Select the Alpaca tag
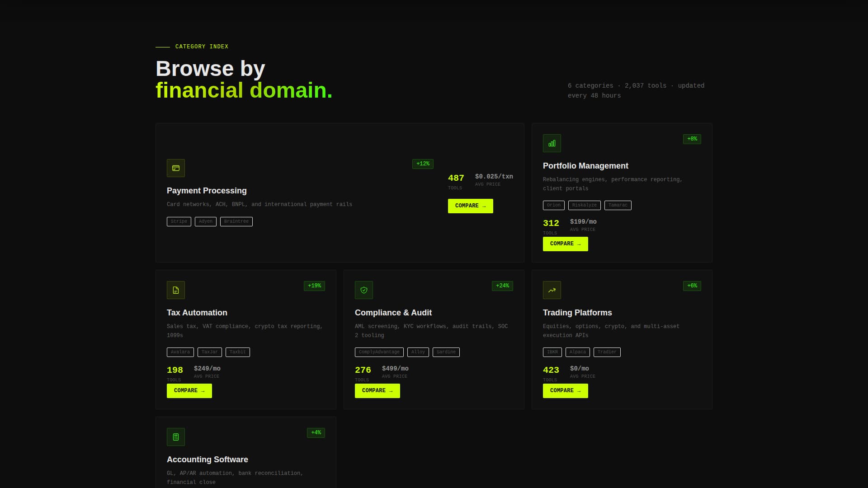 (x=578, y=352)
